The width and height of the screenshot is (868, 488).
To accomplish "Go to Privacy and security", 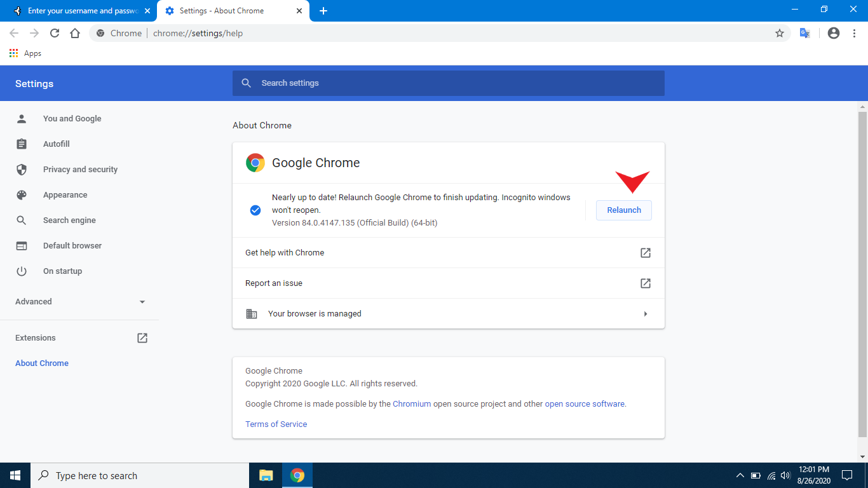I will [x=79, y=170].
